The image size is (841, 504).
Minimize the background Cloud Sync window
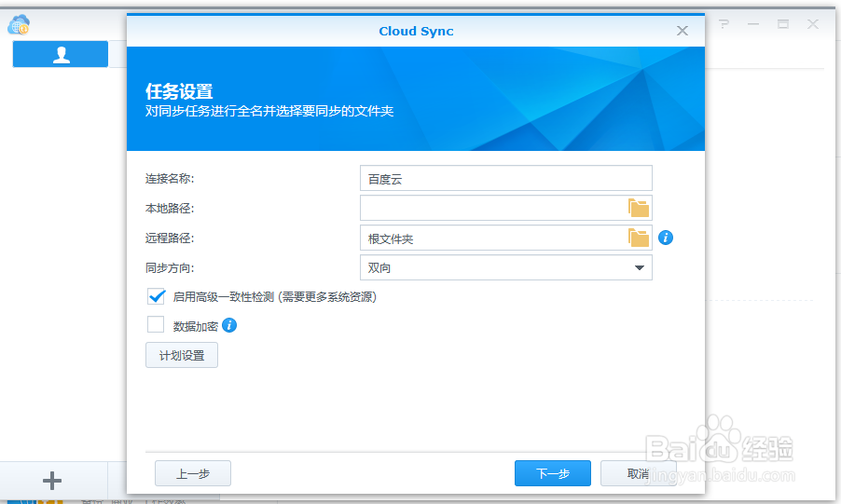click(753, 24)
